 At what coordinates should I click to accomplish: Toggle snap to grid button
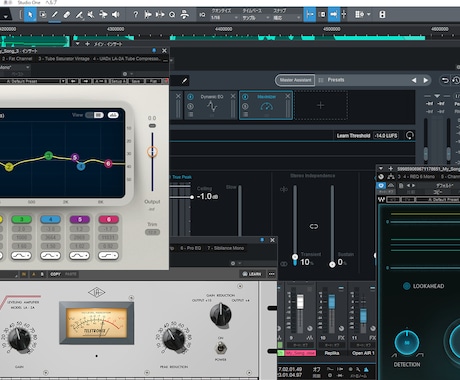pos(310,15)
